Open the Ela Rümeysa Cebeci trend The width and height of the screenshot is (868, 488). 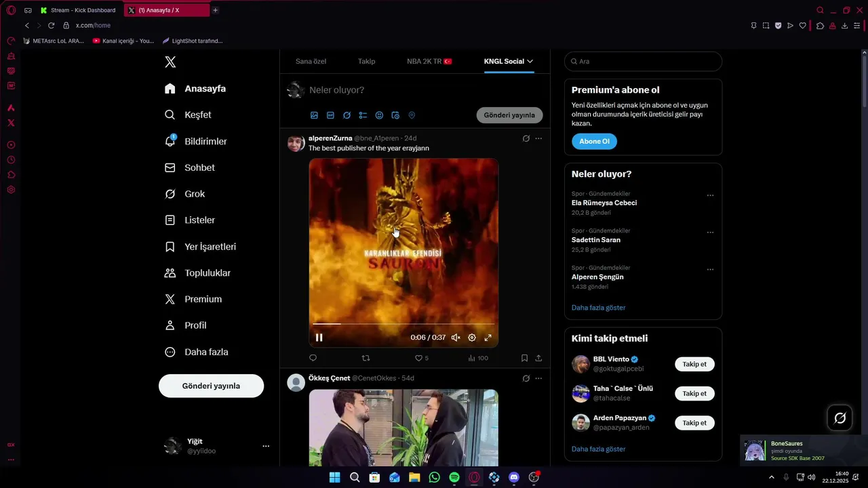(x=604, y=203)
